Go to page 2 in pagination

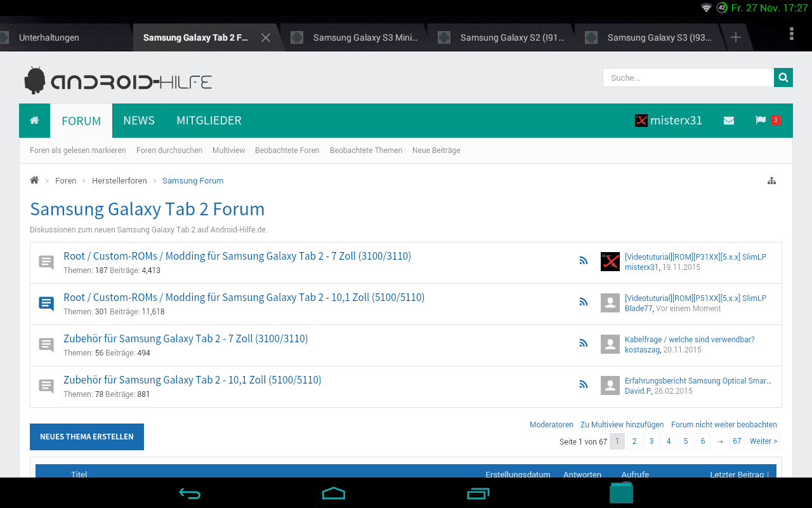(x=634, y=441)
